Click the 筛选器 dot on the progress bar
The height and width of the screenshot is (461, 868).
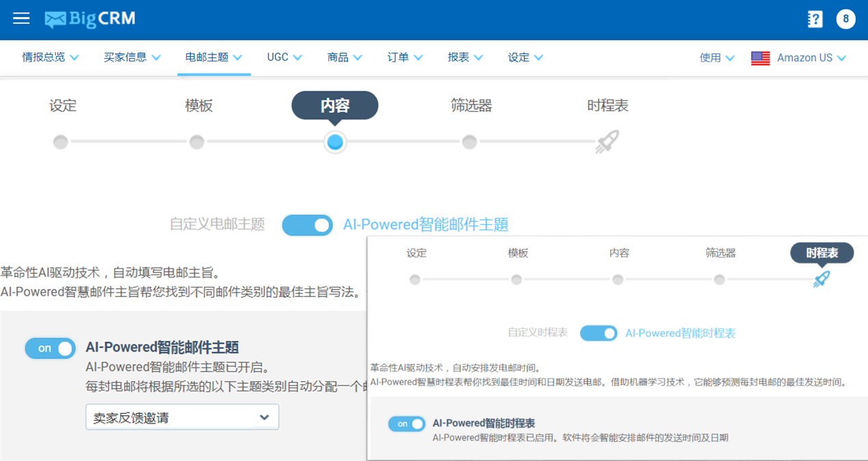(x=470, y=142)
